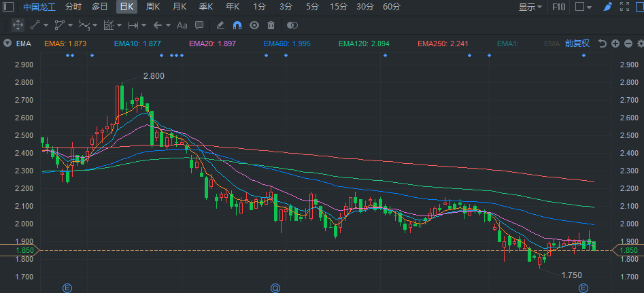Click the EMA20: 1.897 value
The image size is (644, 293).
[x=212, y=44]
